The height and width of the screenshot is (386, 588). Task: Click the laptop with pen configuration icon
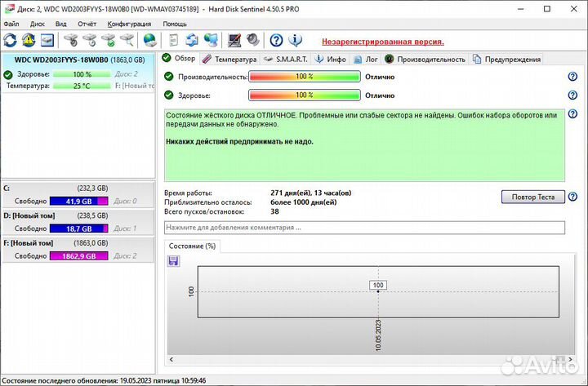(234, 40)
